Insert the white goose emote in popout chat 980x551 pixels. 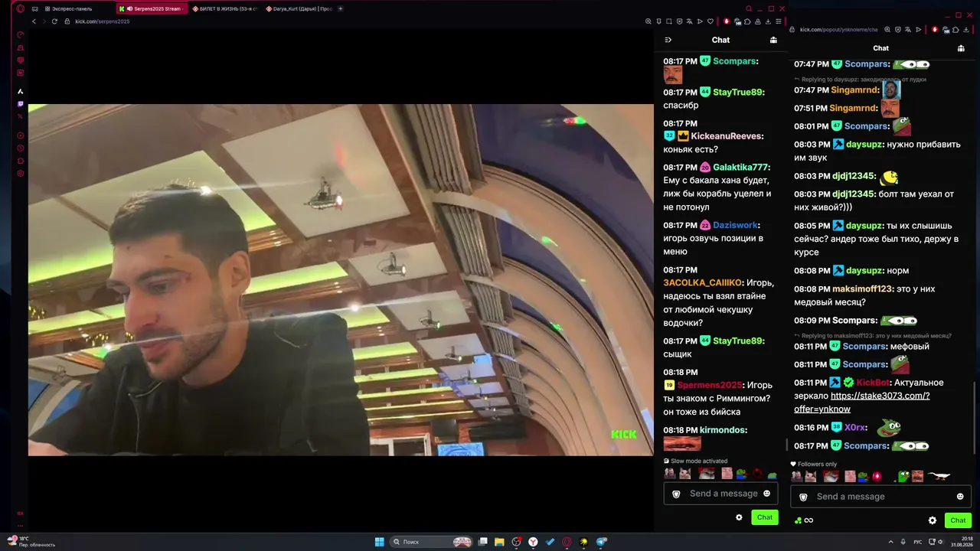click(939, 476)
